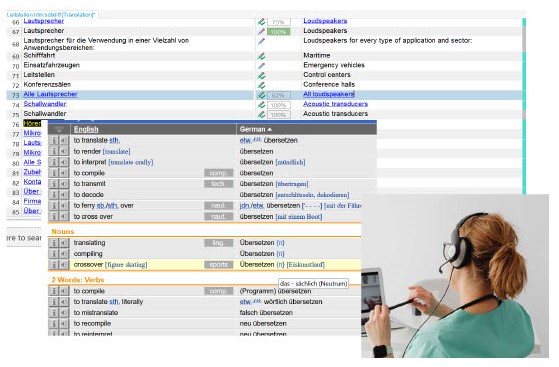Select source text 'Schifffahrt' in row 69
Screen dimensions: 559x367
pyautogui.click(x=39, y=56)
